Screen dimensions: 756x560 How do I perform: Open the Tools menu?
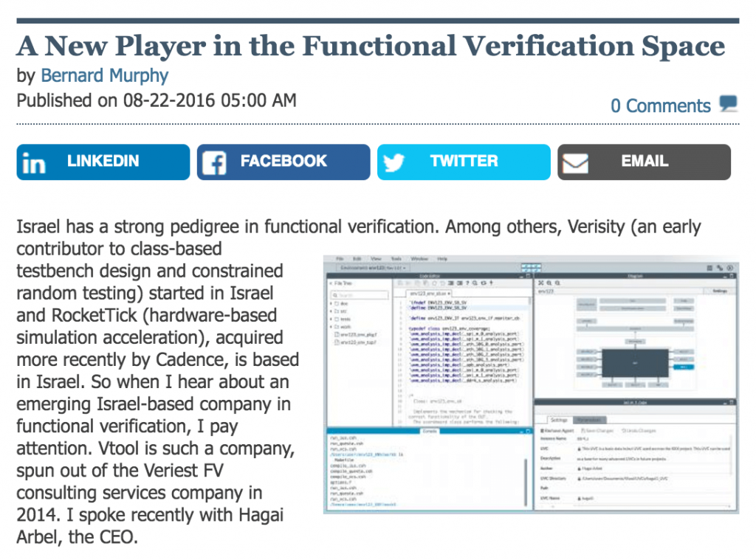tap(395, 259)
